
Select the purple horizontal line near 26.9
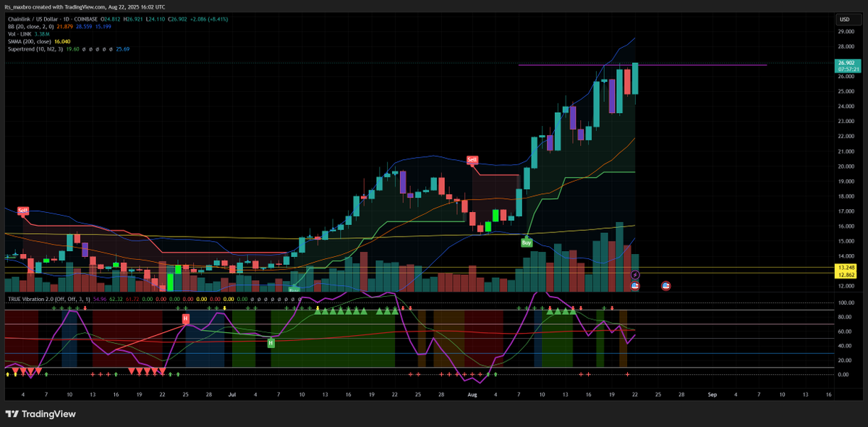pos(642,65)
